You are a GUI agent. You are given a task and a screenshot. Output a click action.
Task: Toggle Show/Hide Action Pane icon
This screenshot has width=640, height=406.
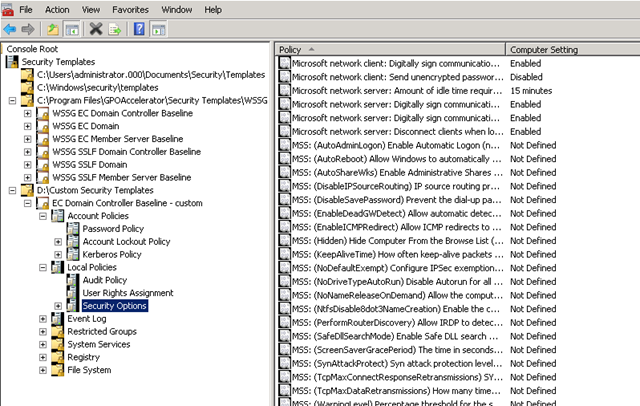158,28
